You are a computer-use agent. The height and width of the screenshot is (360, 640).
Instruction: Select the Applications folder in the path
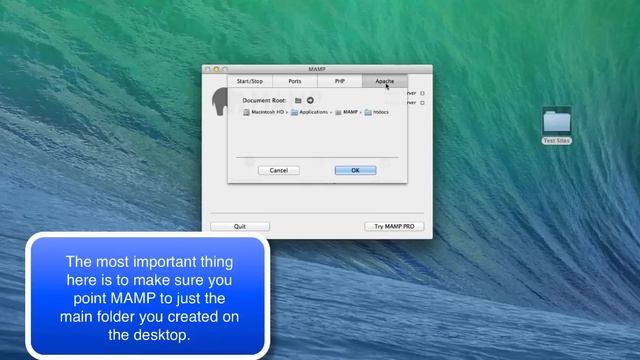(309, 112)
